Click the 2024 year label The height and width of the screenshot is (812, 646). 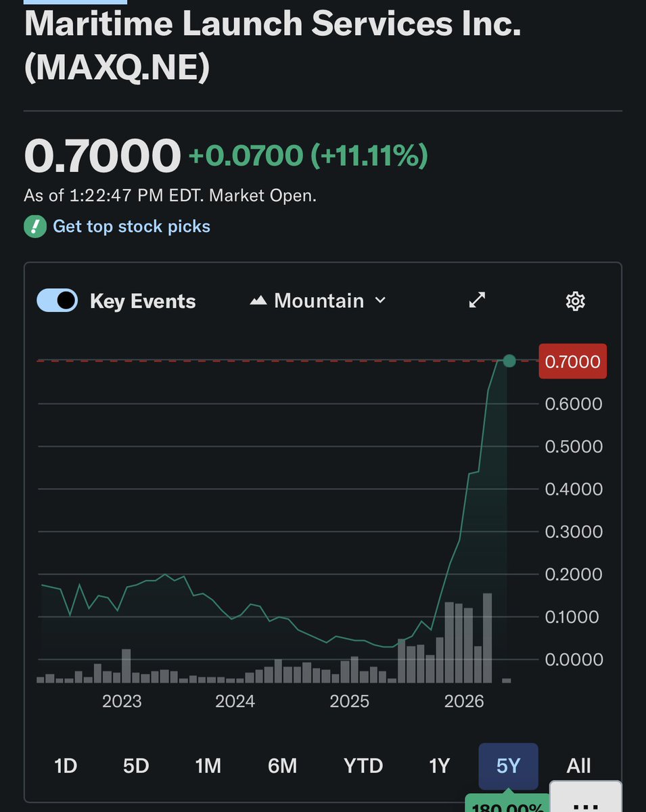(235, 701)
